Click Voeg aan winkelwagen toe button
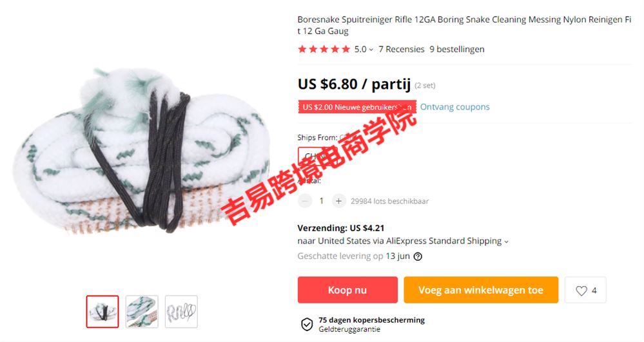The width and height of the screenshot is (644, 342). click(x=481, y=290)
